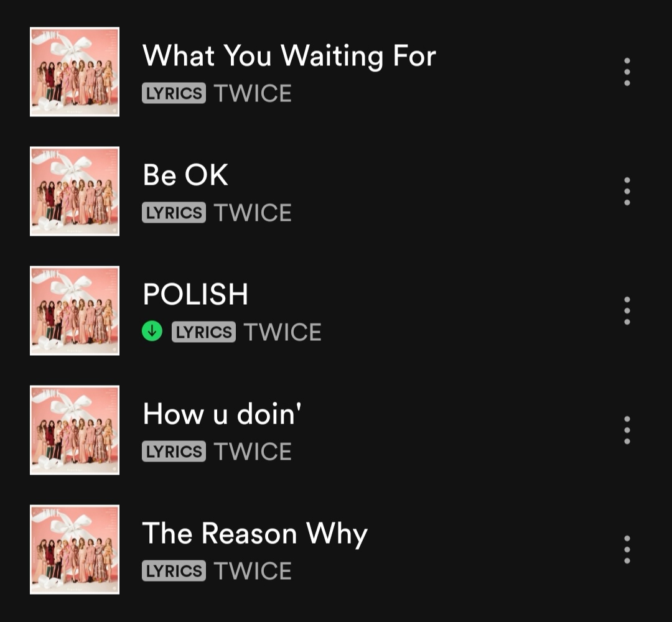Click LYRICS badge under How u doin'
This screenshot has height=622, width=672.
174,452
